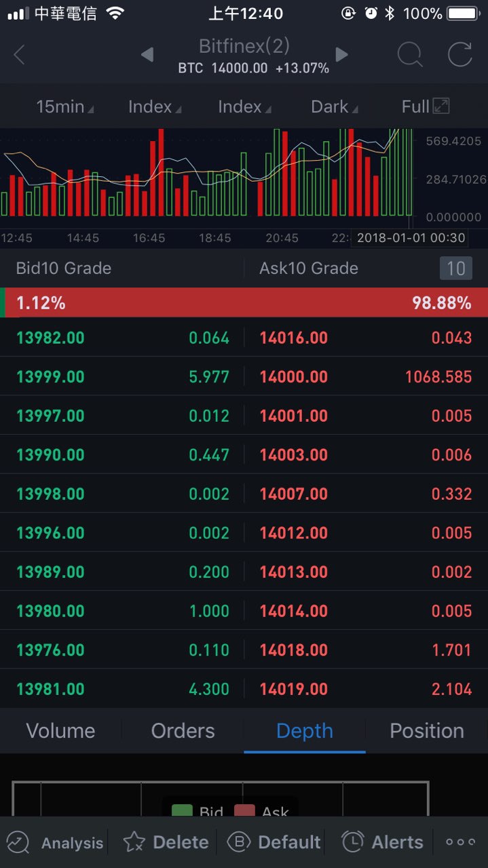Open the more options ellipsis
This screenshot has height=868, width=488.
click(460, 842)
